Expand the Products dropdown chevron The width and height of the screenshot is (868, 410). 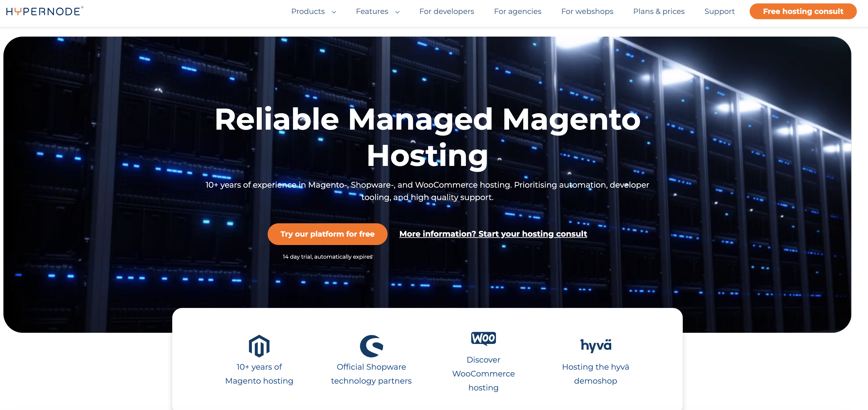tap(334, 12)
